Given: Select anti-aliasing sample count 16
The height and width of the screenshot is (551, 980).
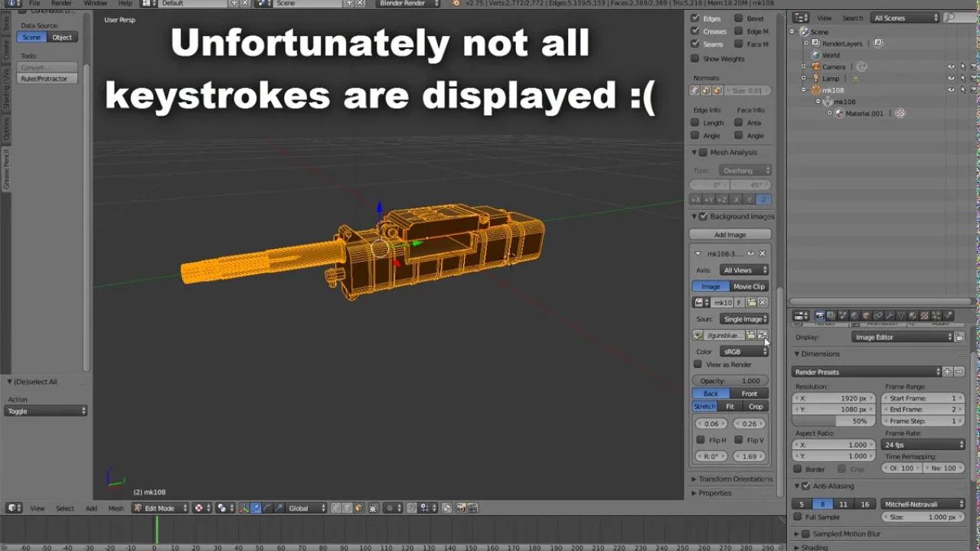Looking at the screenshot, I should click(864, 504).
